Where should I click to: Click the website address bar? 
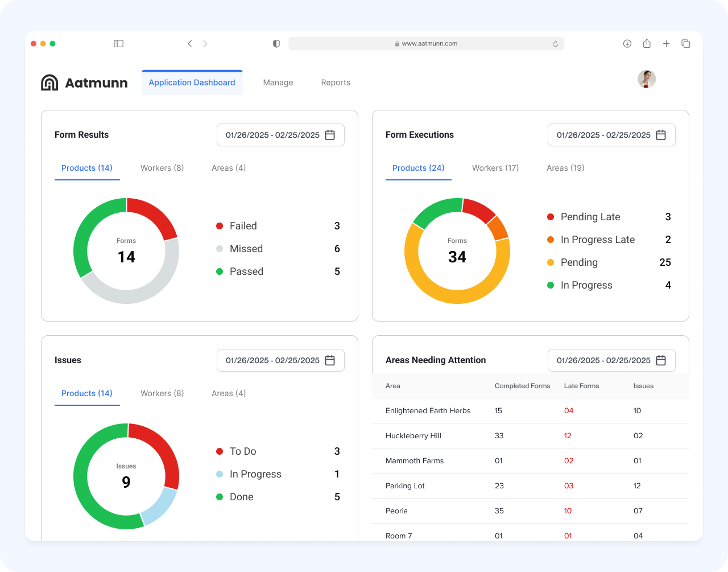point(426,44)
